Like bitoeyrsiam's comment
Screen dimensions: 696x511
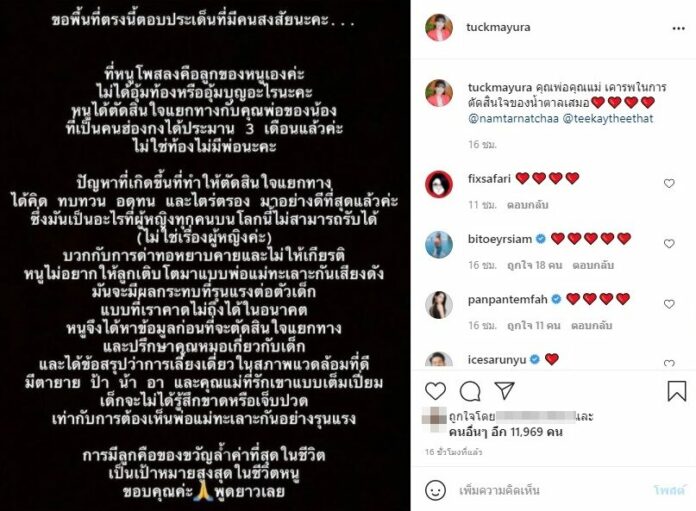(669, 243)
